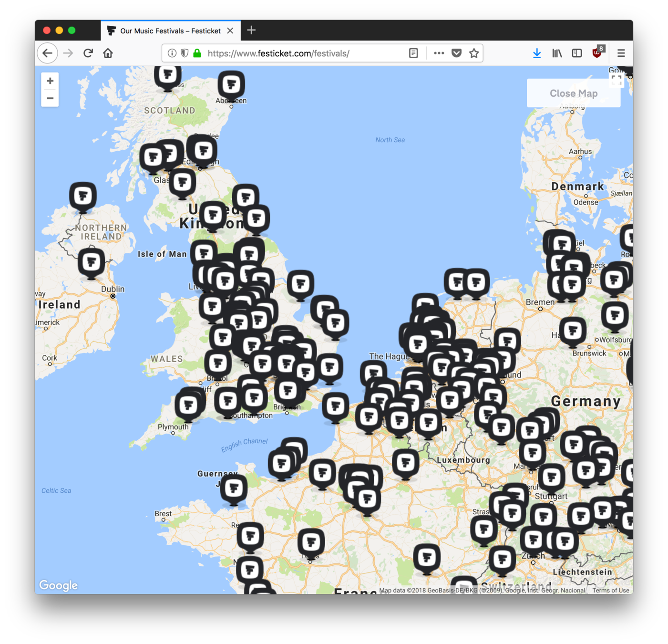Zoom out on the map
The width and height of the screenshot is (668, 644).
click(50, 98)
